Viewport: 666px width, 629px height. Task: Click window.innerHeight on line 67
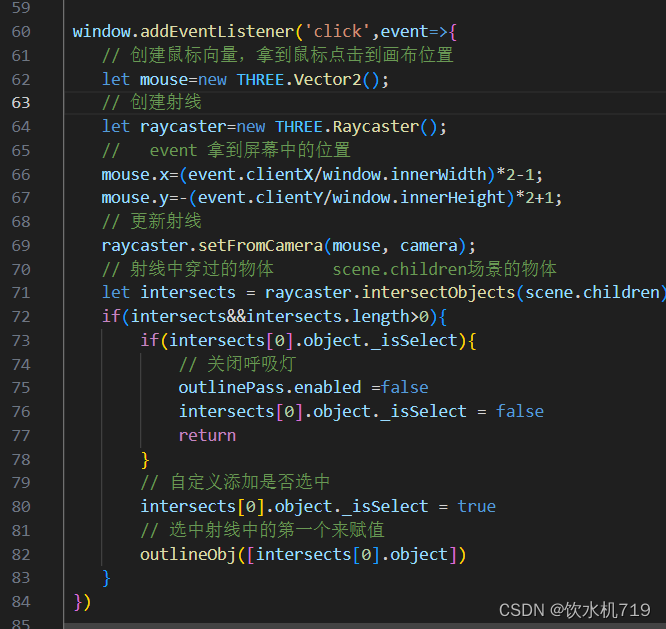419,197
